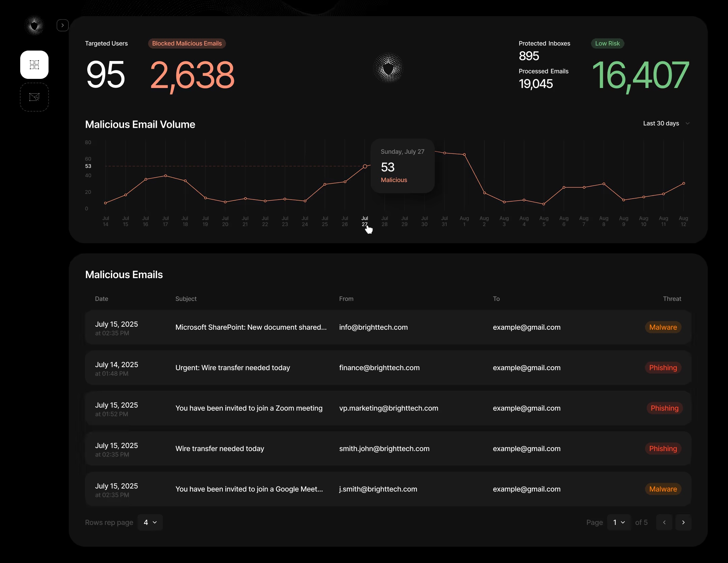Click sender smith.john@brighttech.com

(x=384, y=449)
